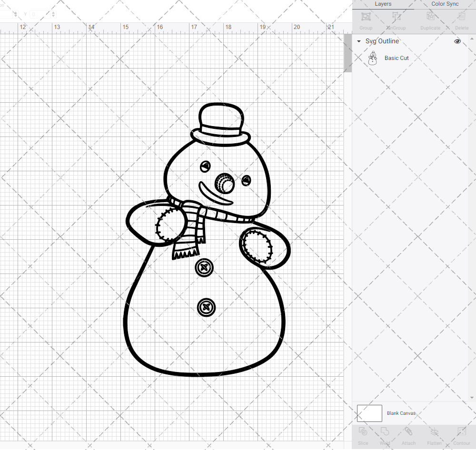Select the Basic Cut layer

click(397, 58)
